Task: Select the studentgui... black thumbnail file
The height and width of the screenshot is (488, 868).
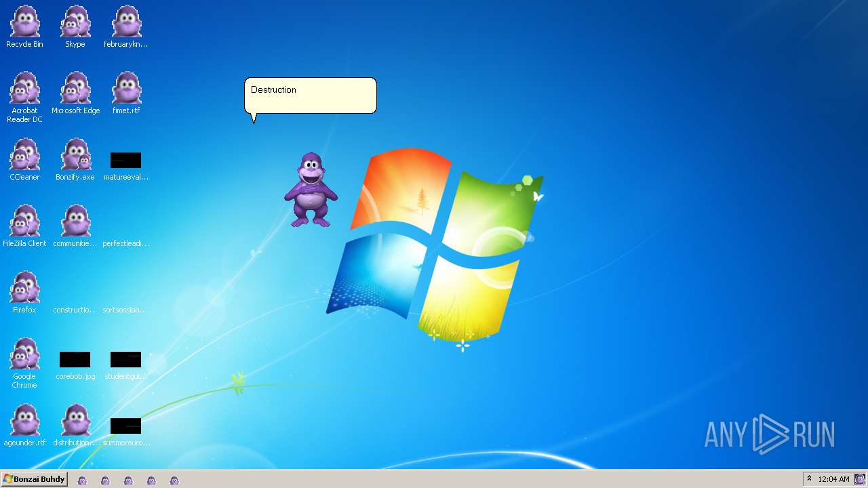Action: tap(126, 365)
